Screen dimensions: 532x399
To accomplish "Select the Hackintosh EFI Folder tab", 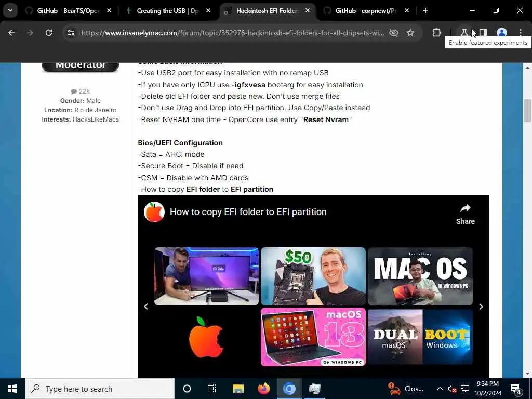I will [267, 11].
